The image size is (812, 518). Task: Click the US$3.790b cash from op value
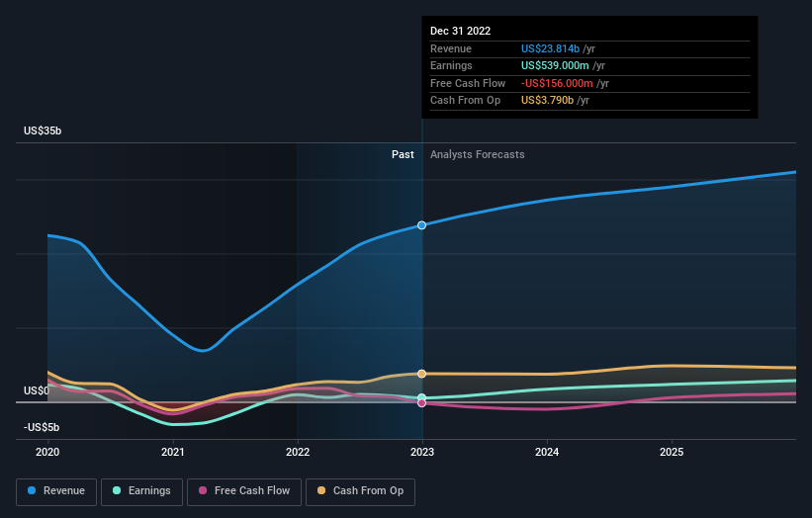(547, 101)
